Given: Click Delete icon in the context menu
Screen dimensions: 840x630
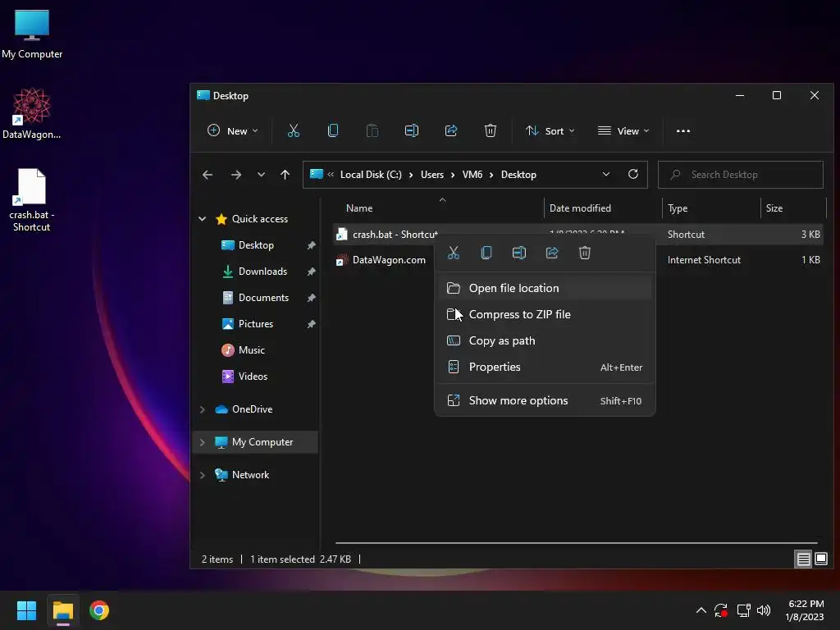Looking at the screenshot, I should [x=584, y=253].
